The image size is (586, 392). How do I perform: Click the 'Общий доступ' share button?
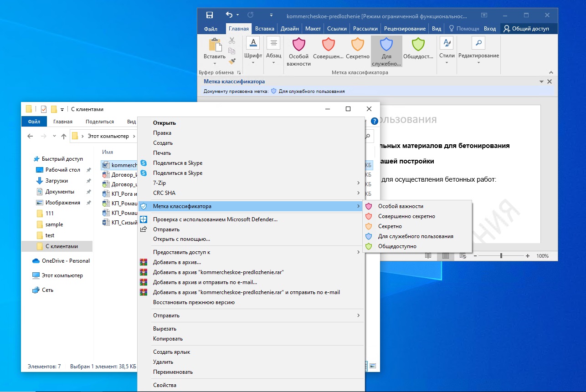coord(526,29)
